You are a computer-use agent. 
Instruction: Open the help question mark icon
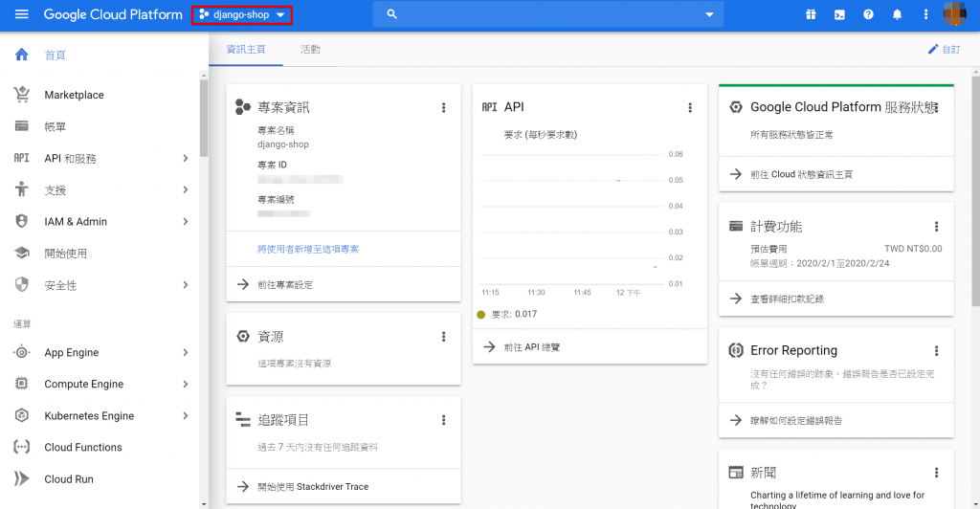(x=868, y=14)
